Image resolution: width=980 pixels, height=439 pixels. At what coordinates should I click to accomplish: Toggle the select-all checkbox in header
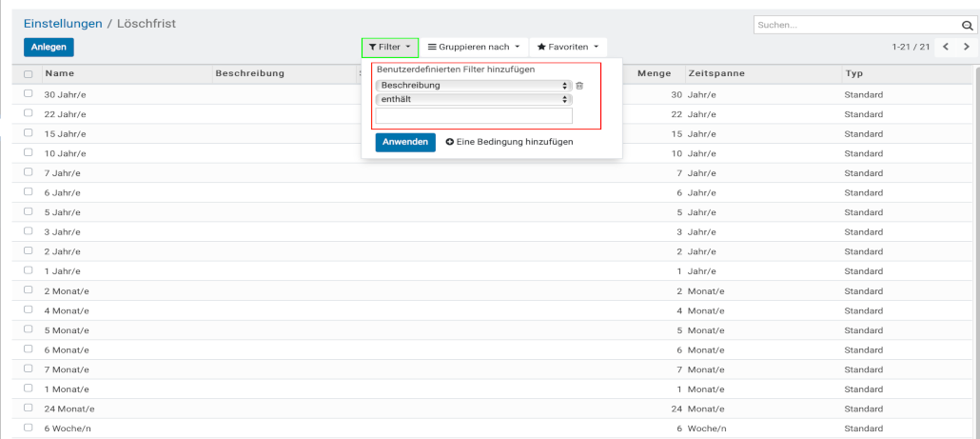(29, 74)
